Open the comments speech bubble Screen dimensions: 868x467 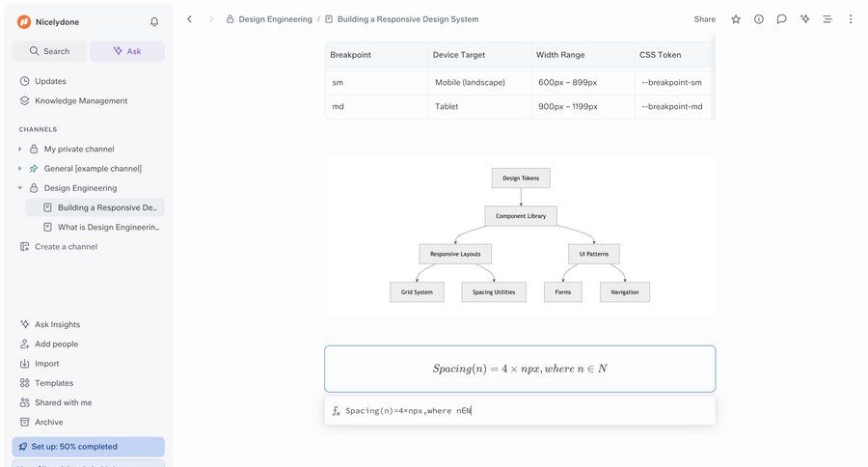point(782,19)
